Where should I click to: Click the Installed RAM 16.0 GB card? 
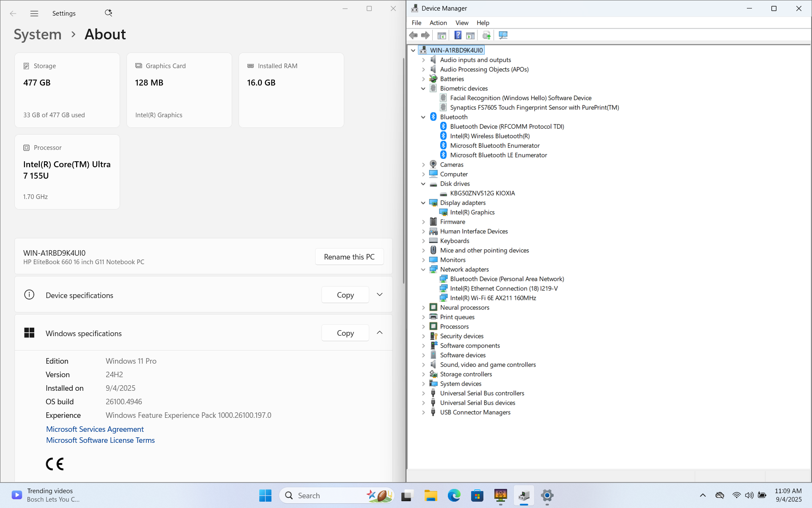pos(291,90)
